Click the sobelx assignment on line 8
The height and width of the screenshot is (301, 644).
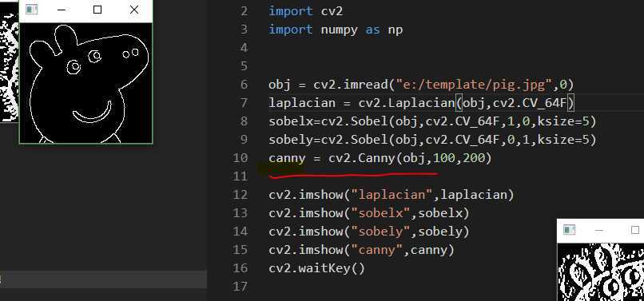pos(432,121)
